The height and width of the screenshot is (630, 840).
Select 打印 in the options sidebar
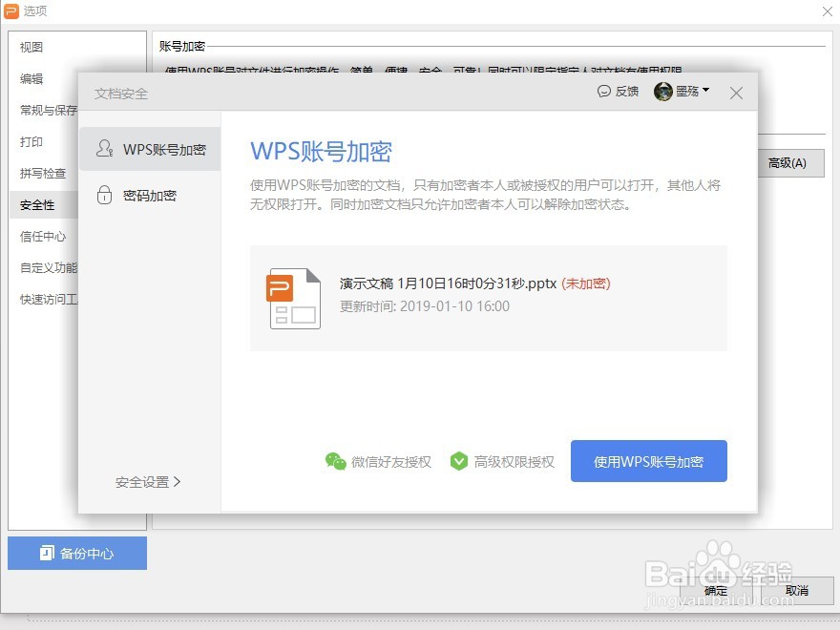coord(31,142)
